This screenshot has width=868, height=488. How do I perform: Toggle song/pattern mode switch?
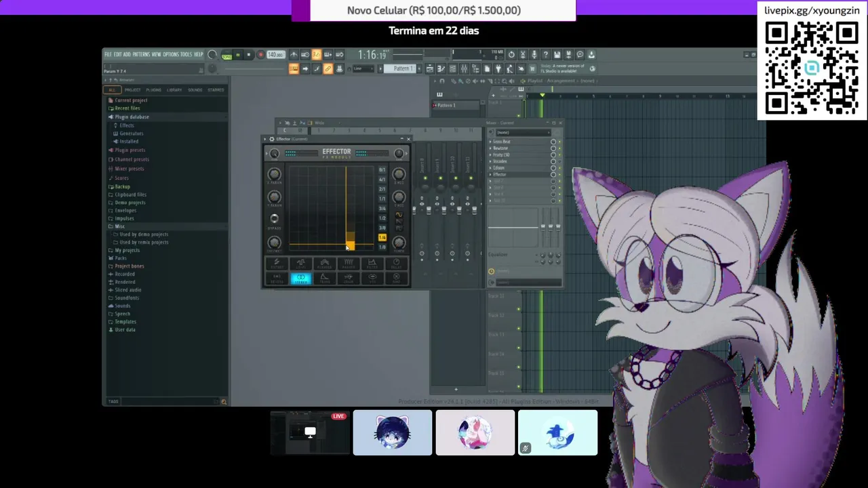pyautogui.click(x=226, y=54)
